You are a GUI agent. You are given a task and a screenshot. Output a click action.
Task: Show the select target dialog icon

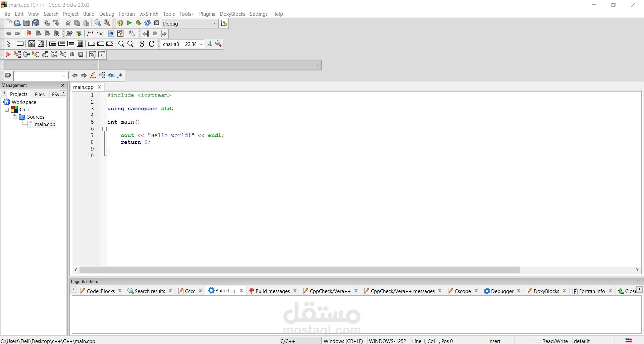coord(224,23)
